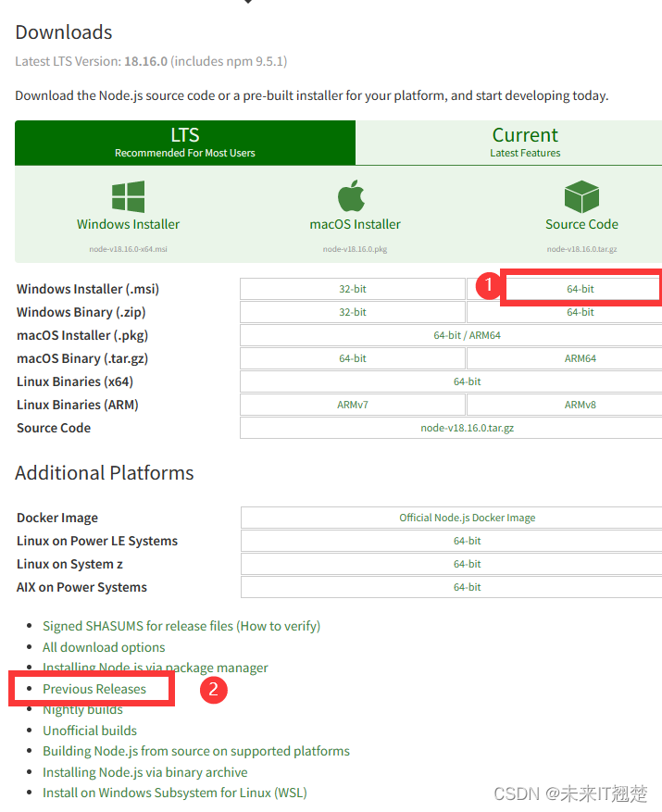Click the Apple macOS logo icon
Image resolution: width=662 pixels, height=812 pixels.
coord(351,195)
